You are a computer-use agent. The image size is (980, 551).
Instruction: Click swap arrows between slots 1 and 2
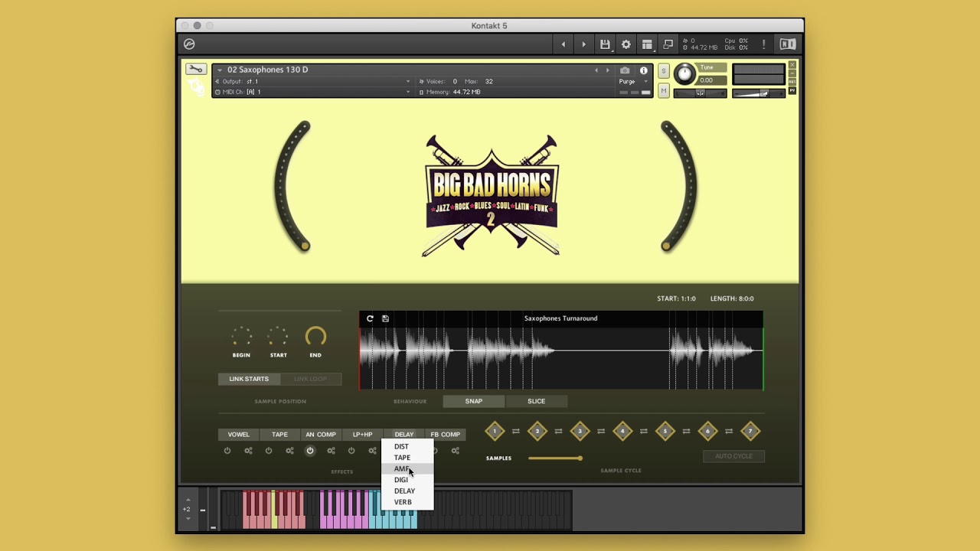pos(516,432)
